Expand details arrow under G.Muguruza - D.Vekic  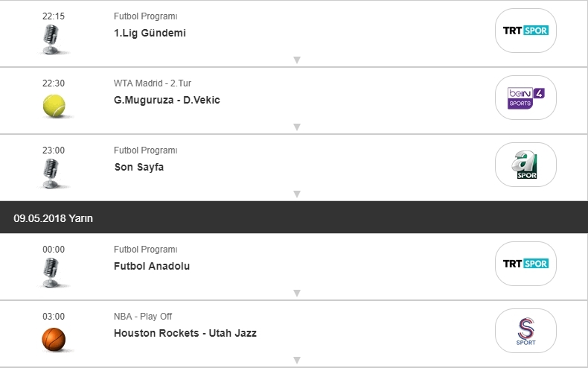(x=296, y=127)
